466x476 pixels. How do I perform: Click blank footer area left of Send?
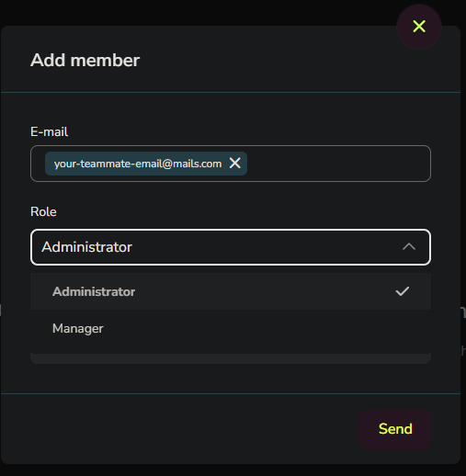pos(179,429)
